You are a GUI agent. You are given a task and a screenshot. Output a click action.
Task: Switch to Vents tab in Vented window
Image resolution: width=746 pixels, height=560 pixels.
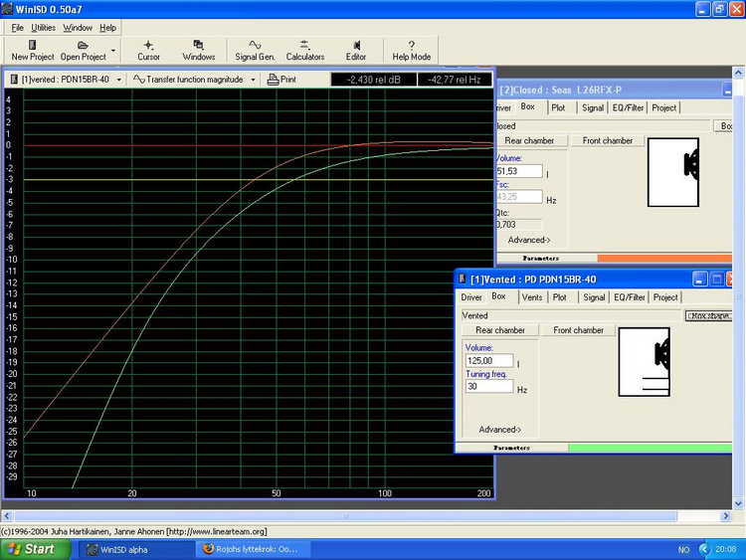[x=532, y=296]
